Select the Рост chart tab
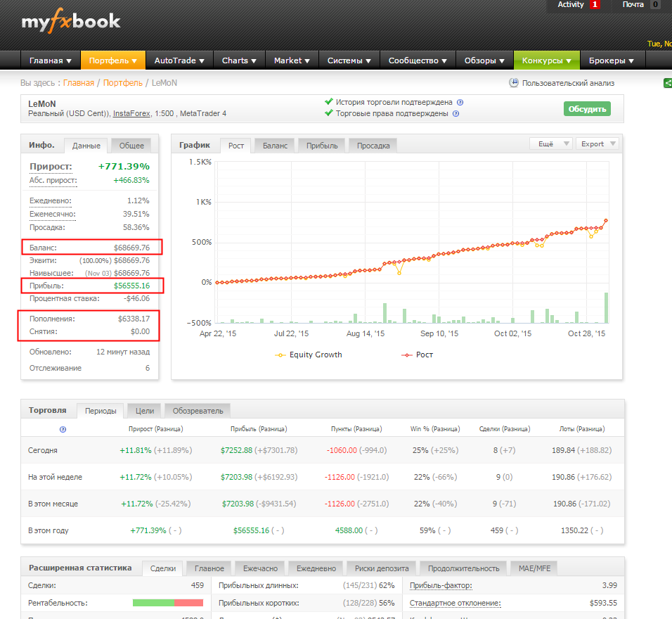This screenshot has width=672, height=619. 236,146
